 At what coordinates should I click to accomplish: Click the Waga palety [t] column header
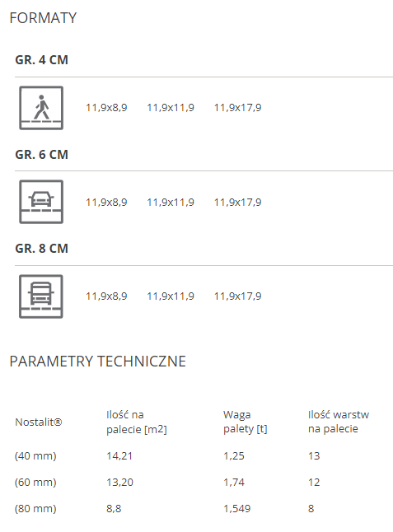tap(245, 422)
